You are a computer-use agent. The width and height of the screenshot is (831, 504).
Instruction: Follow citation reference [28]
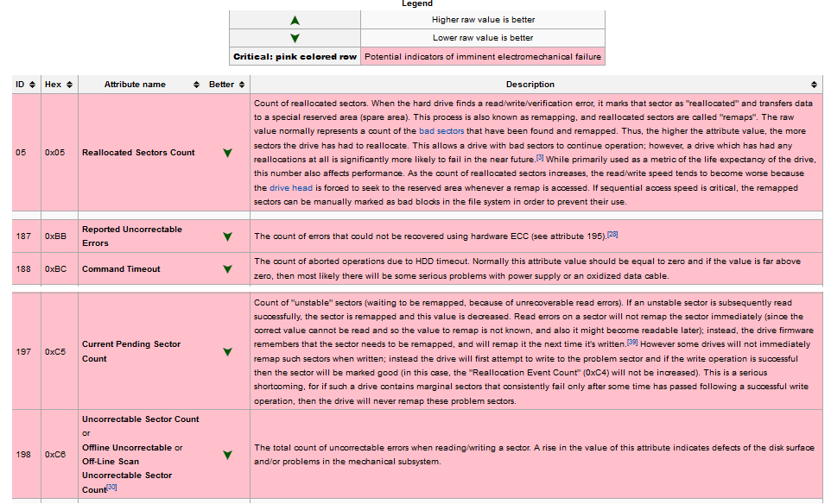[x=612, y=234]
